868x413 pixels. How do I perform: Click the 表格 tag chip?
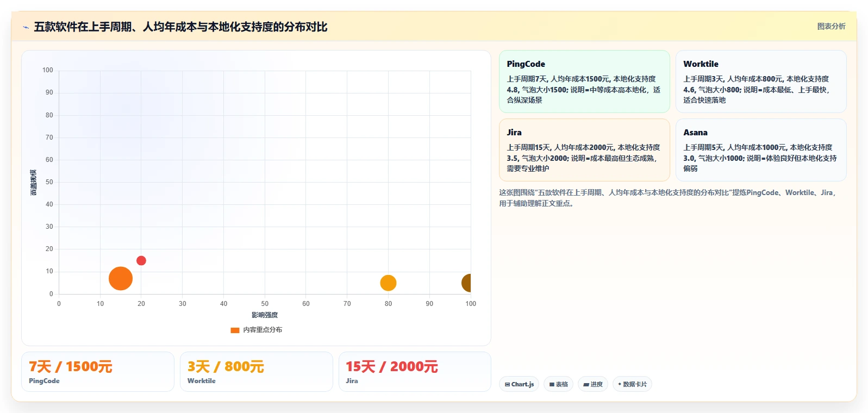[x=558, y=384]
